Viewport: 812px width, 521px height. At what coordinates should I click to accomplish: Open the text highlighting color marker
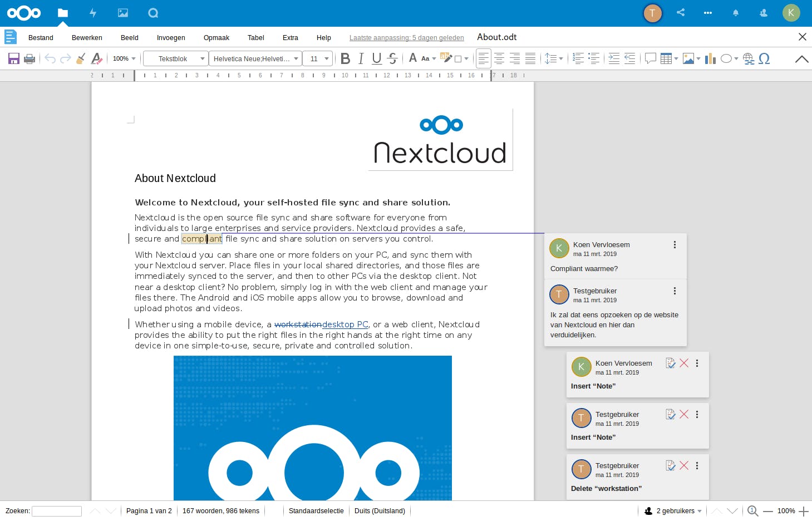[446, 58]
